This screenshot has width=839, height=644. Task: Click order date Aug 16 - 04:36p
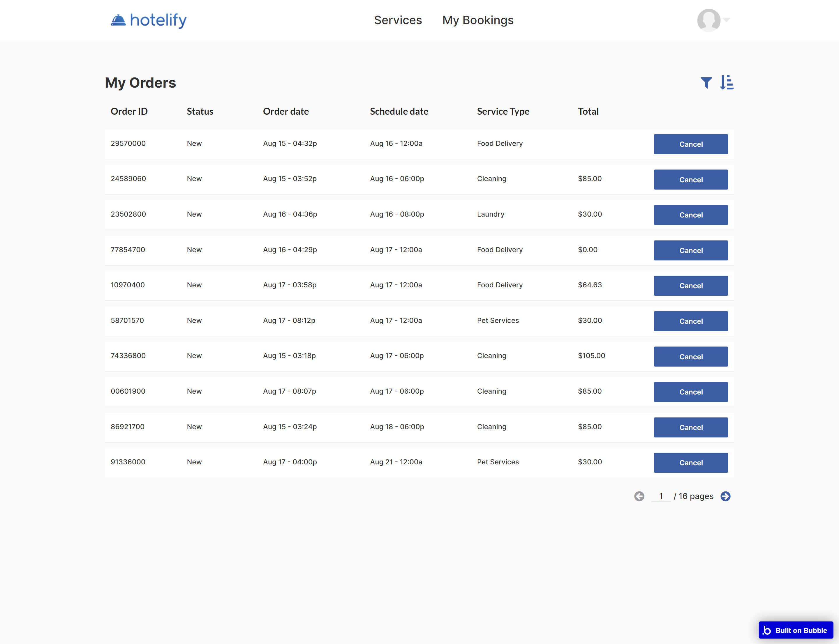click(x=290, y=214)
